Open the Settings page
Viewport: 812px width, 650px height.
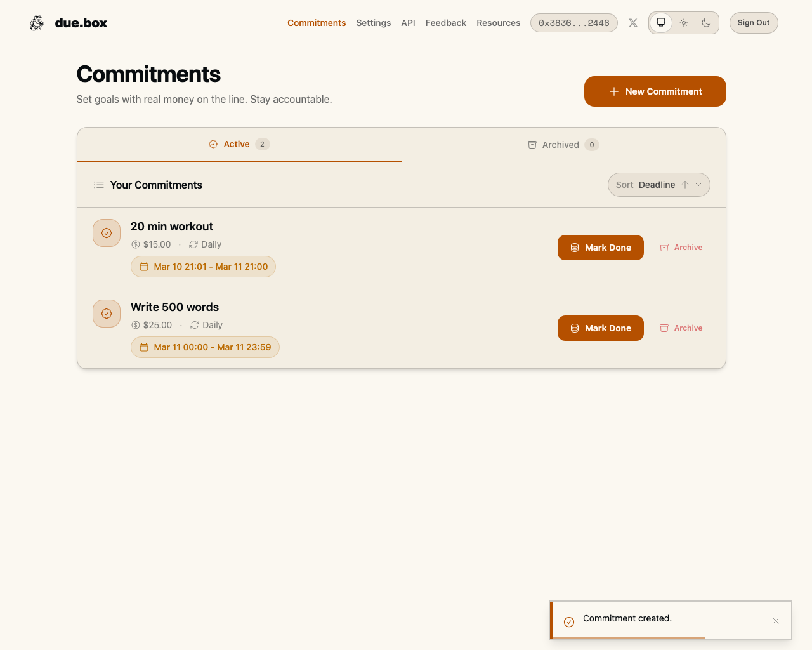pos(373,23)
